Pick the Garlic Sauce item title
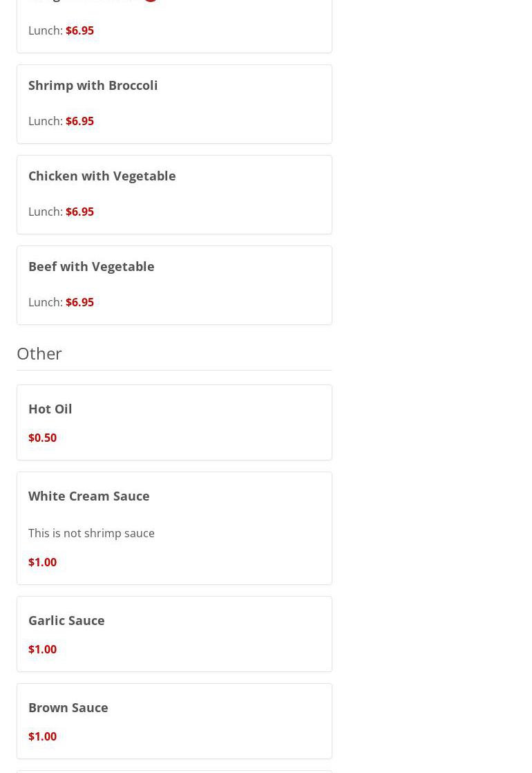This screenshot has height=773, width=532. point(66,620)
